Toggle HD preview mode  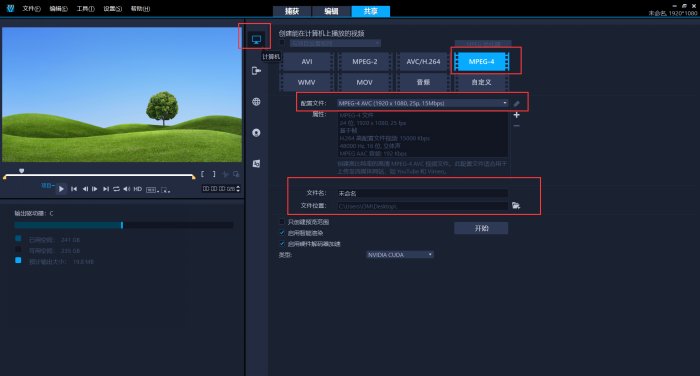138,189
